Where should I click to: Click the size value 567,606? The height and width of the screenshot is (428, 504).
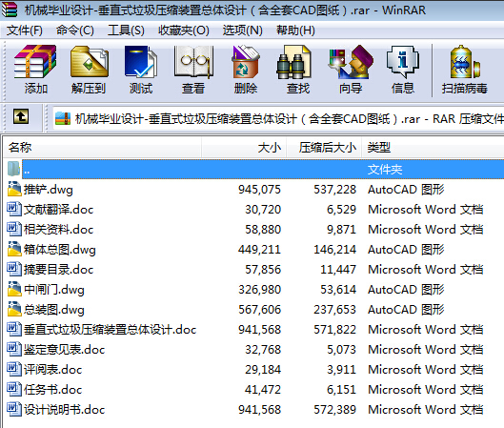(259, 310)
